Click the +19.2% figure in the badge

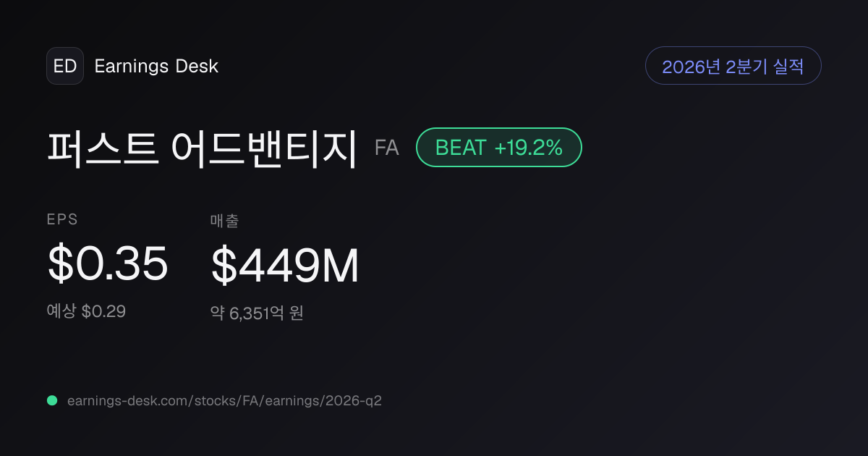coord(529,148)
